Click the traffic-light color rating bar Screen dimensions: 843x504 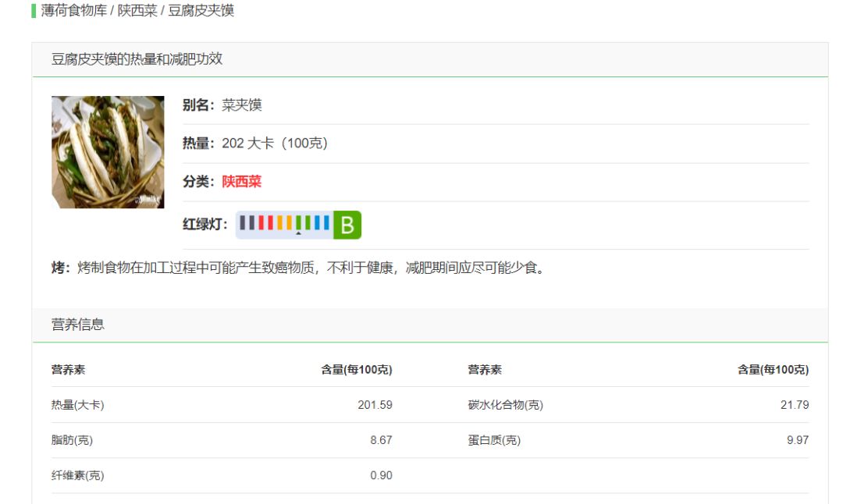coord(284,225)
